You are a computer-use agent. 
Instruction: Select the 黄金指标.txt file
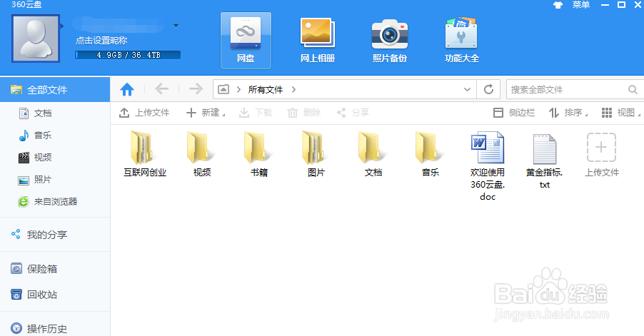pyautogui.click(x=544, y=161)
